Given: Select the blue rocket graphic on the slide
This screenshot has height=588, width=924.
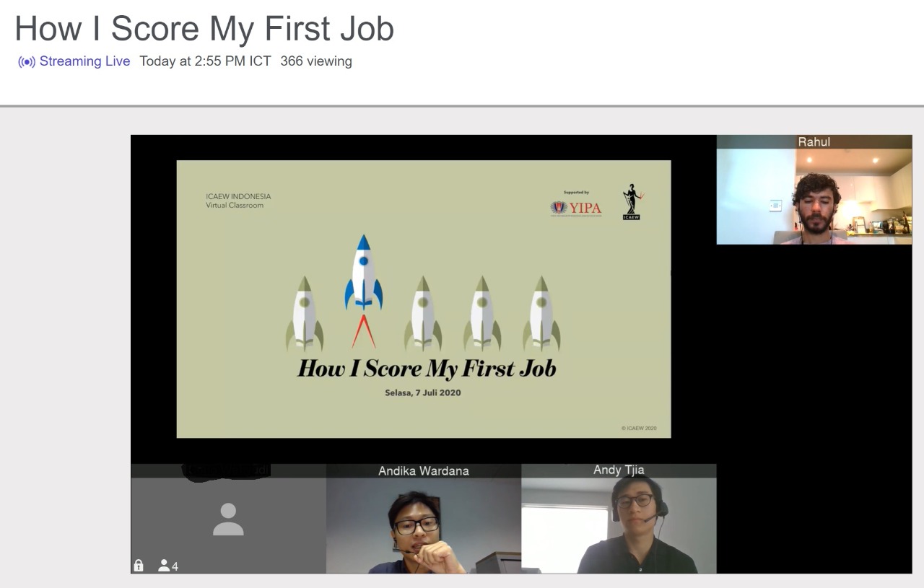Looking at the screenshot, I should (364, 280).
